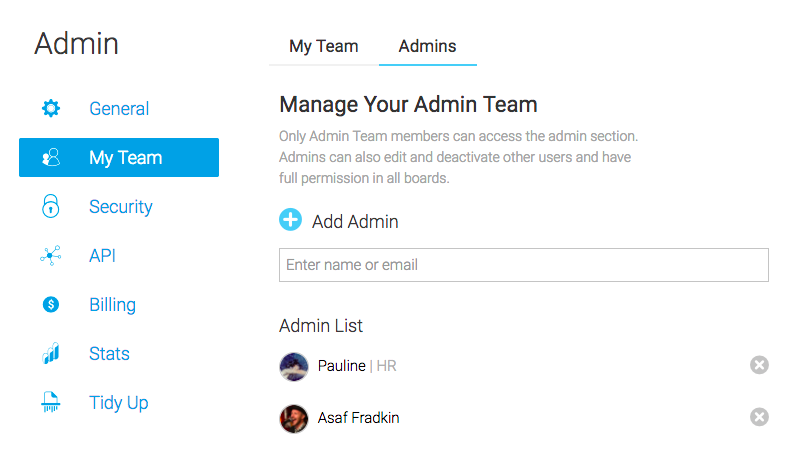Screen dimensions: 811x453
Task: Open the Security section in sidebar
Action: [121, 207]
